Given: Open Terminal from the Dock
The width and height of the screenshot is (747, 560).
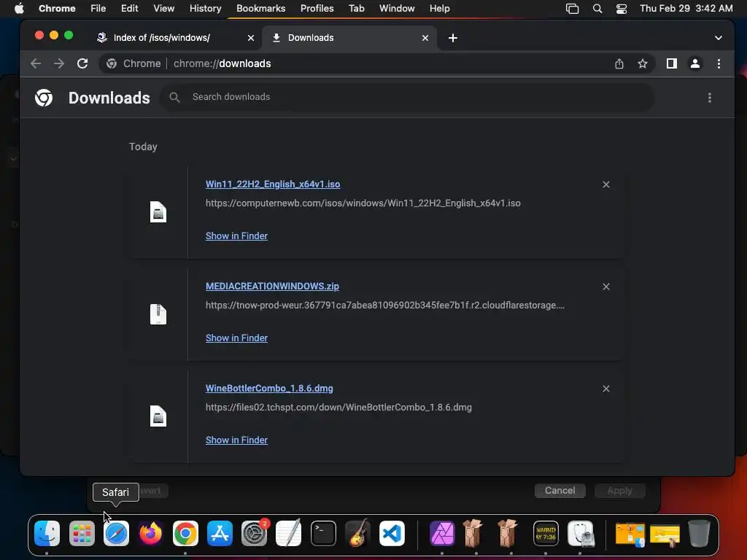Looking at the screenshot, I should 323,533.
